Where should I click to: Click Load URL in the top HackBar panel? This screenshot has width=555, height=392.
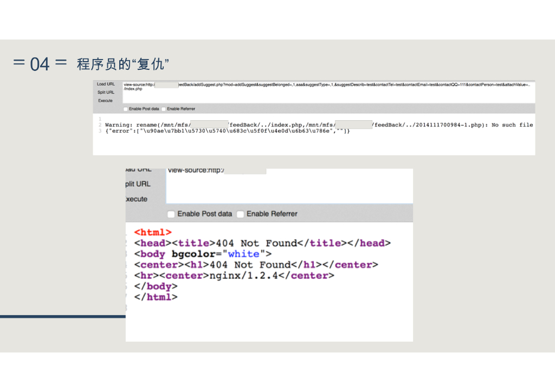(106, 84)
